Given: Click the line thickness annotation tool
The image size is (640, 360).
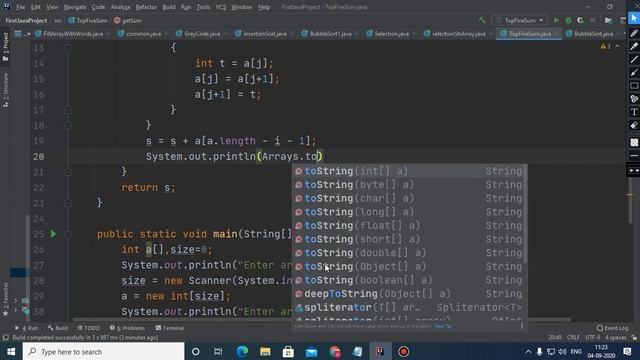Looking at the screenshot, I should (x=634, y=156).
